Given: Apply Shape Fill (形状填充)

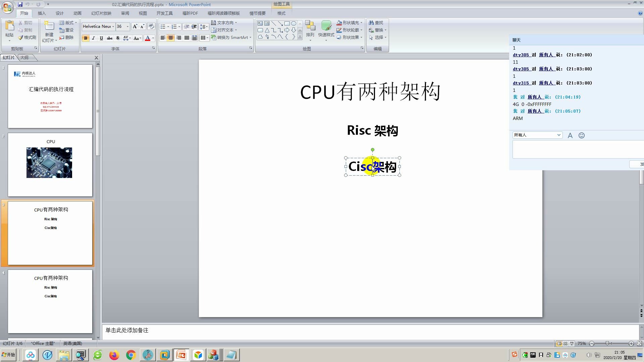Looking at the screenshot, I should (348, 22).
